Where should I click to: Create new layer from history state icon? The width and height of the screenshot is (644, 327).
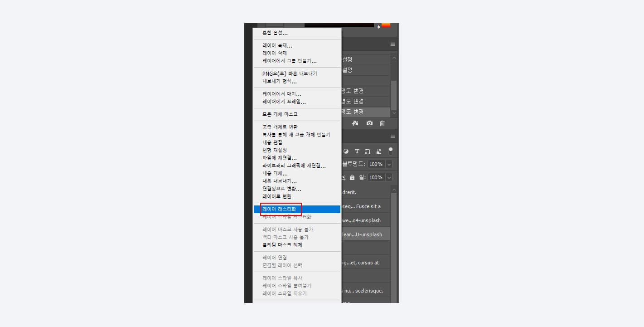point(355,123)
